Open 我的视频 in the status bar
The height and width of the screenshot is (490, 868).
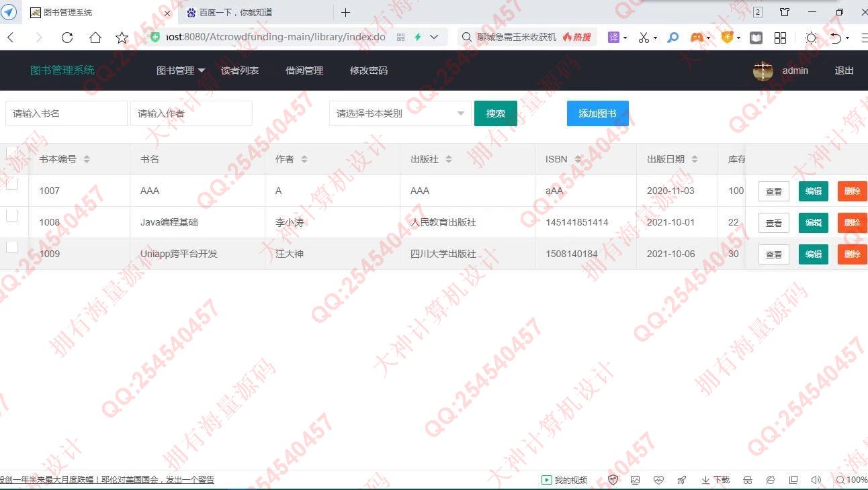click(565, 480)
